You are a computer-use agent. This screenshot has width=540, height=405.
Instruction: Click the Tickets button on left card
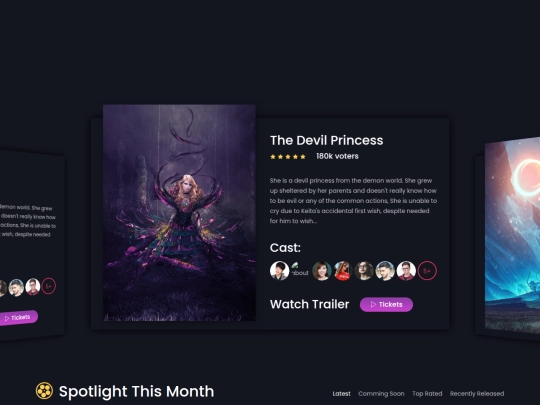pyautogui.click(x=18, y=318)
